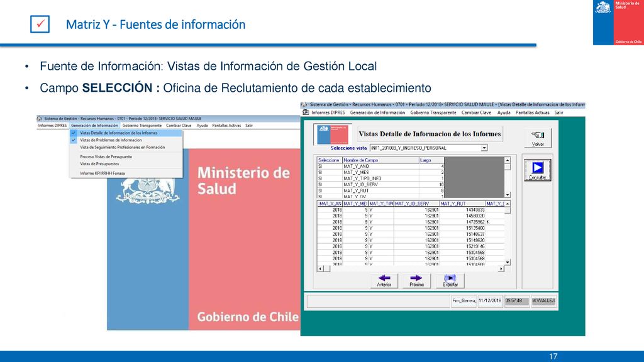644x362 pixels.
Task: Click the data cell with RUT 14343833
Action: pos(462,210)
